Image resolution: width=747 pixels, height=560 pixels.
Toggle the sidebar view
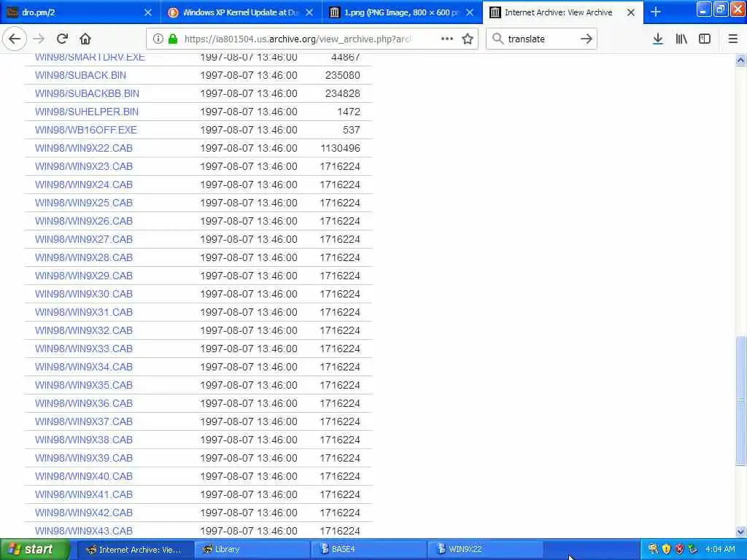coord(705,39)
